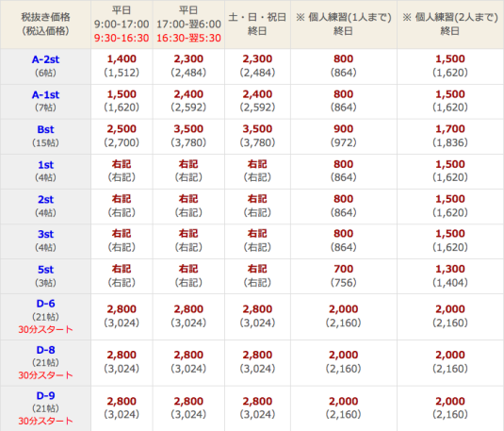Open the A-2st studio link
Viewport: 504px width, 431px height.
point(45,59)
